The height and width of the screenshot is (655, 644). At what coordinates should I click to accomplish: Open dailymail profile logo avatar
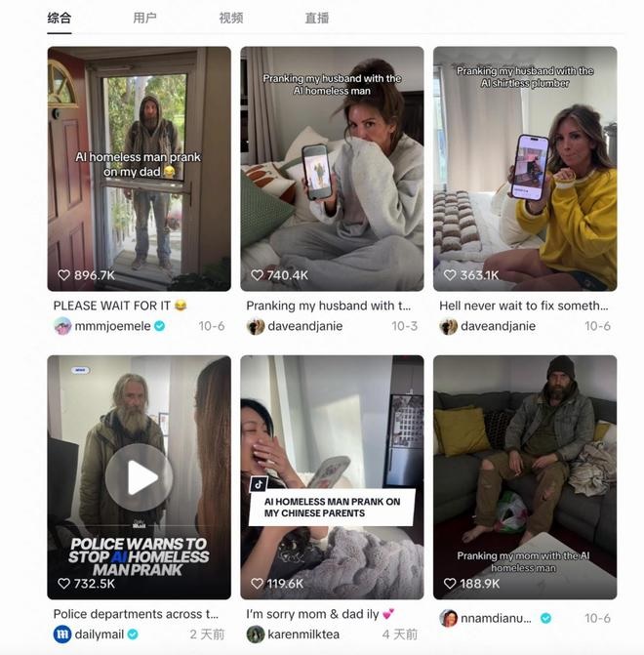tap(62, 635)
